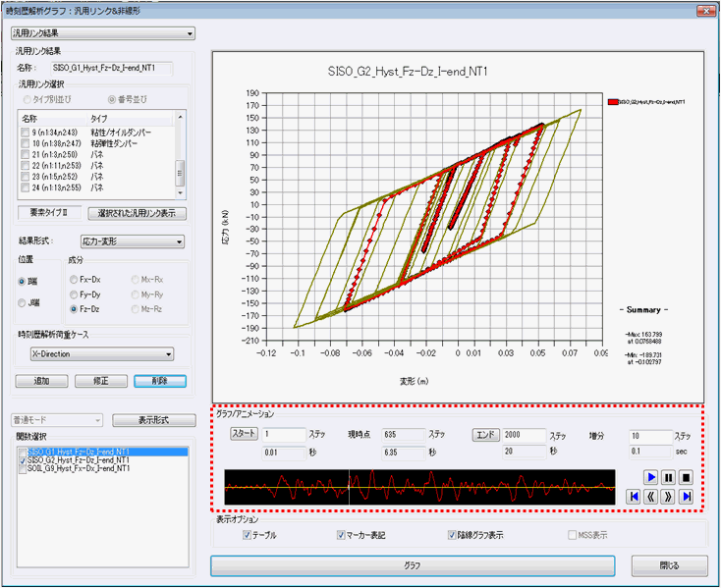Click the start time field showing 0.01

pyautogui.click(x=284, y=453)
